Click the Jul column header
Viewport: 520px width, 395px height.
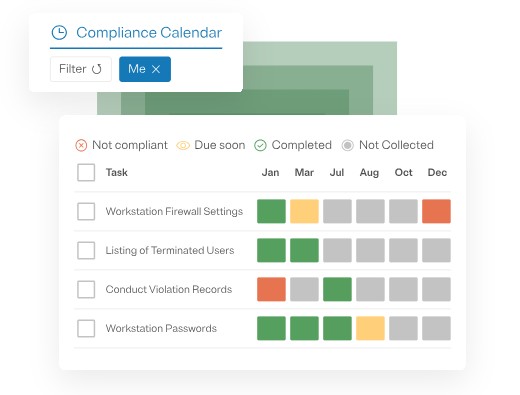click(337, 172)
